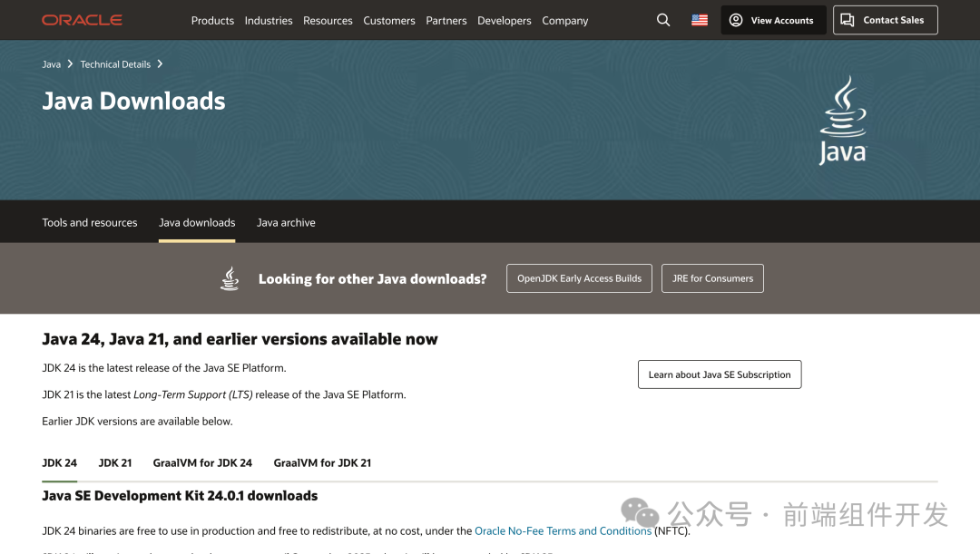This screenshot has height=554, width=980.
Task: Select the US flag country icon
Action: point(700,20)
